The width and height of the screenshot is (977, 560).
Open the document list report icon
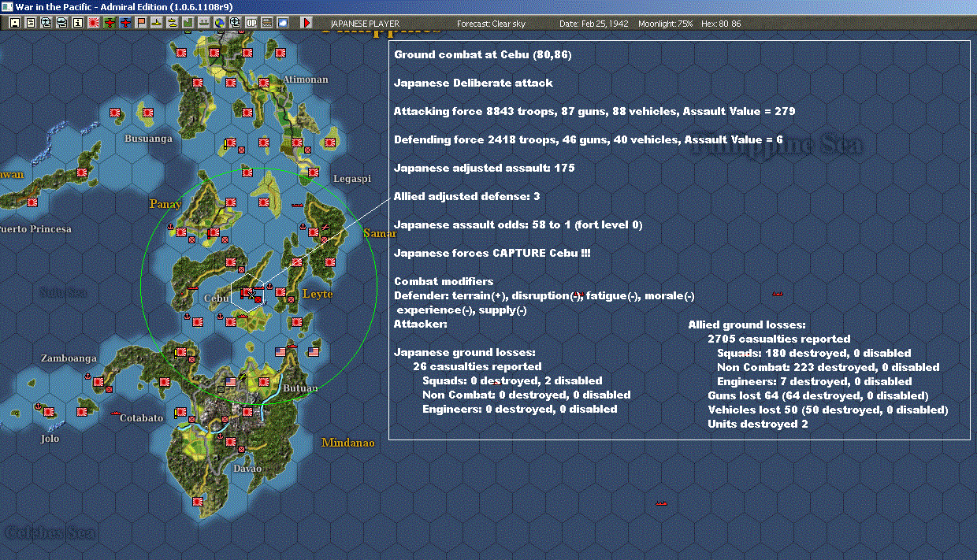[x=31, y=23]
